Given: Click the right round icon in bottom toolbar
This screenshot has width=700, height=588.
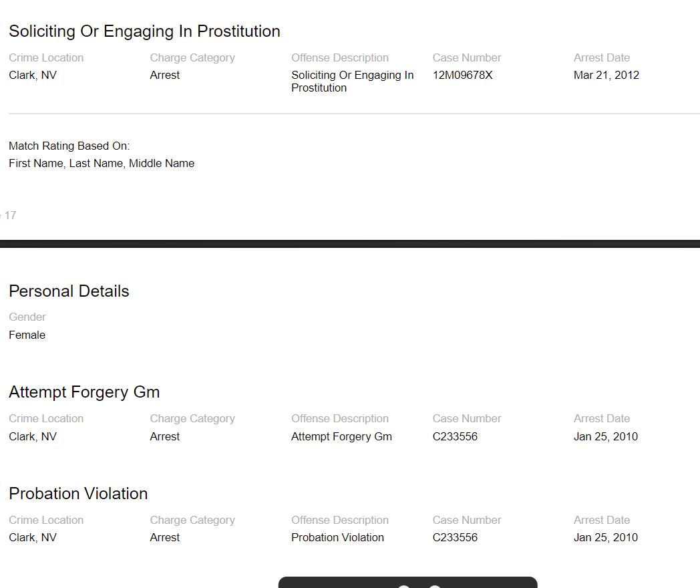Looking at the screenshot, I should click(x=435, y=586).
